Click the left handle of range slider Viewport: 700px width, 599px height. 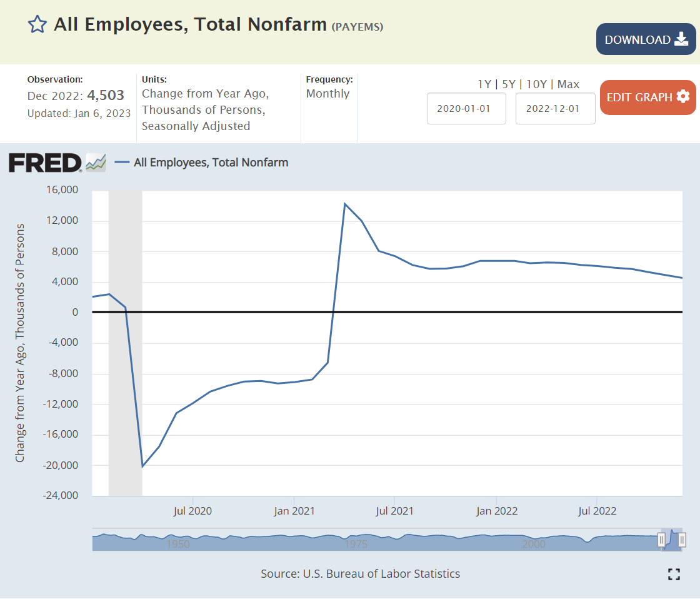[661, 540]
